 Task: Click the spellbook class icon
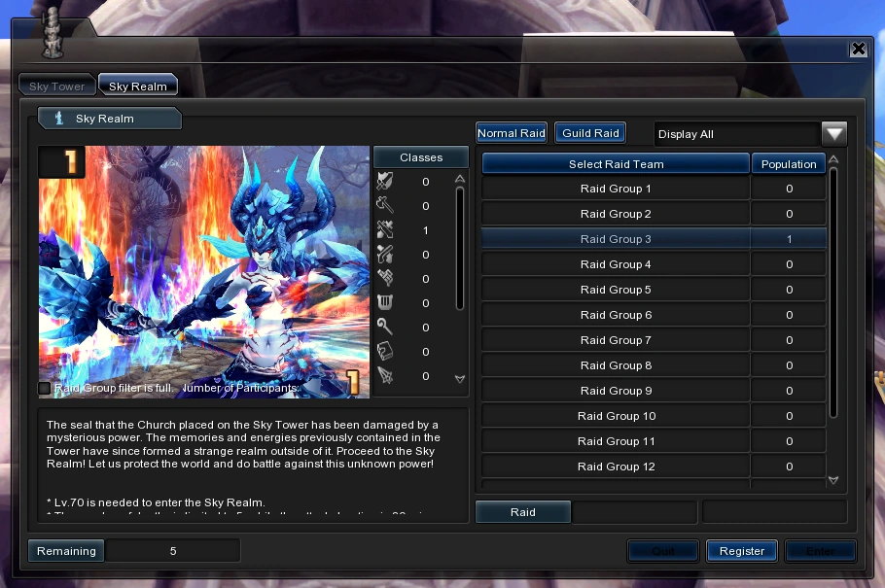click(x=385, y=352)
